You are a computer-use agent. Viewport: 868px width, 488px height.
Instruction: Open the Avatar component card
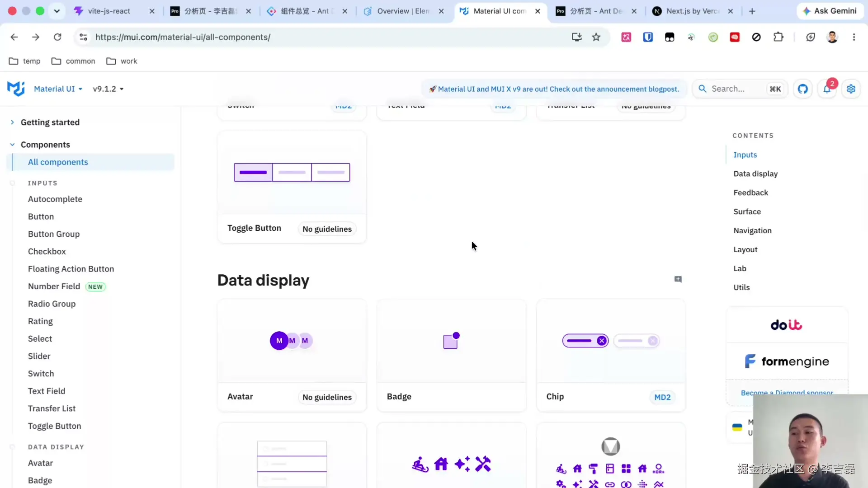pyautogui.click(x=292, y=356)
